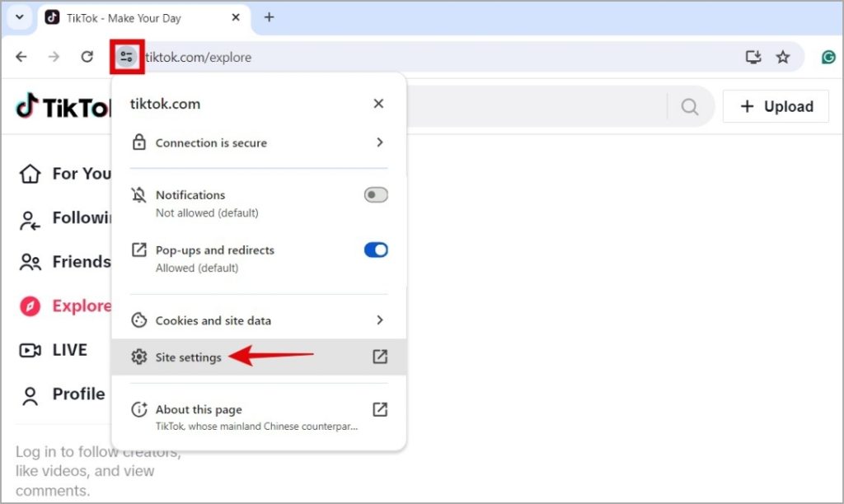Bookmark this page with the star icon
This screenshot has width=844, height=504.
coord(783,57)
